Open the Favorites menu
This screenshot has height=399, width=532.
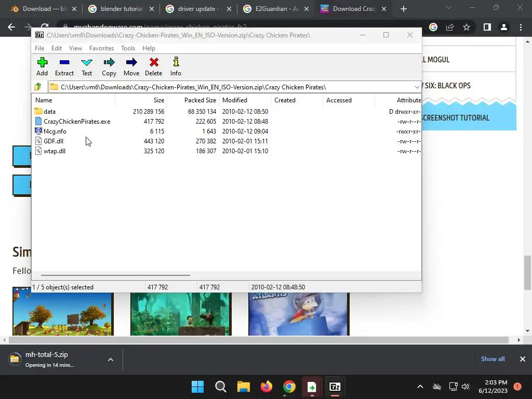(x=101, y=48)
